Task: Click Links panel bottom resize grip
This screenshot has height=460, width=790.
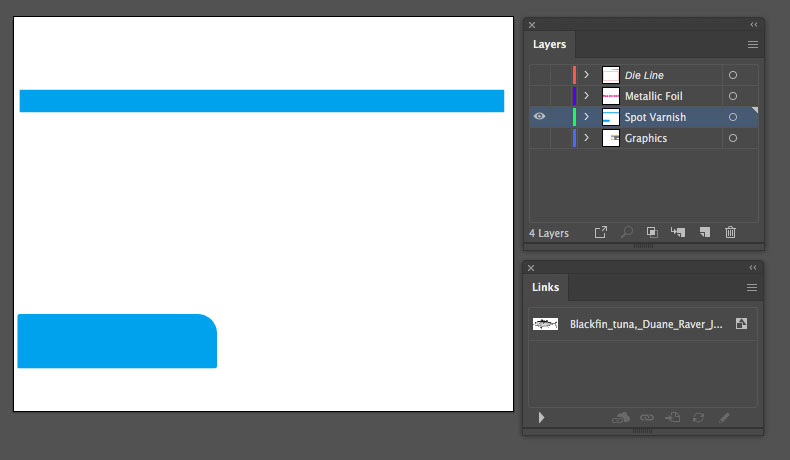Action: [642, 431]
